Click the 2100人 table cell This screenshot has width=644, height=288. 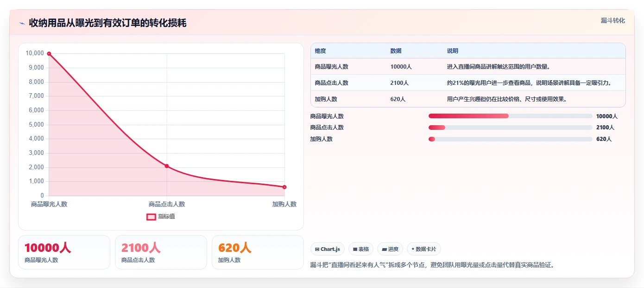(x=399, y=83)
